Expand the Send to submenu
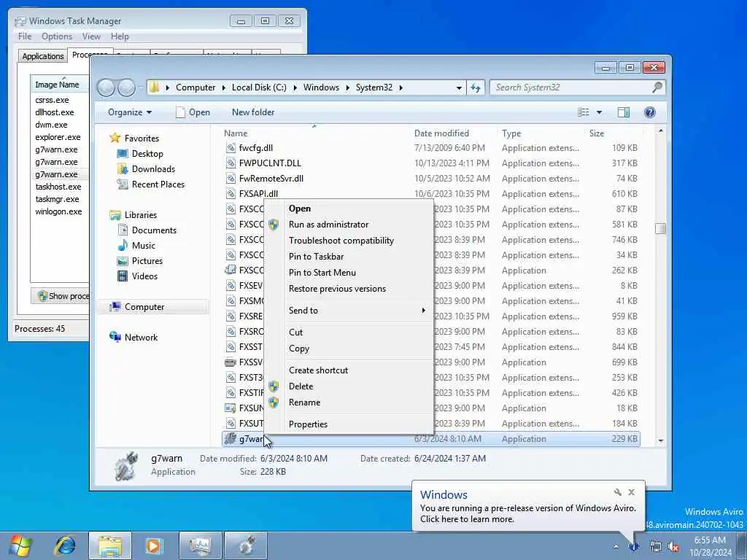This screenshot has width=747, height=560. click(360, 311)
